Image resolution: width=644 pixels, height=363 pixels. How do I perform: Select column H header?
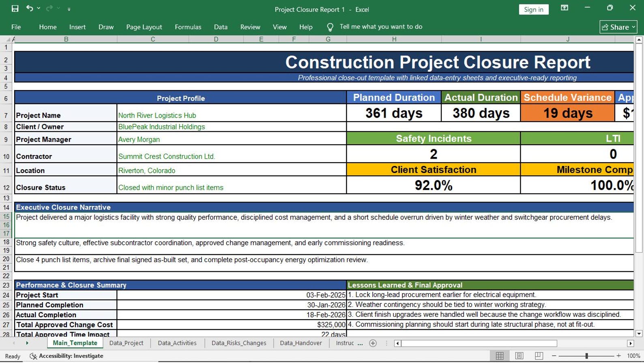tap(394, 39)
